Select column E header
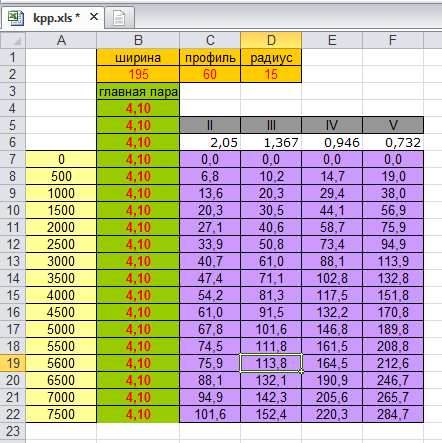Image resolution: width=442 pixels, height=443 pixels. coord(332,40)
